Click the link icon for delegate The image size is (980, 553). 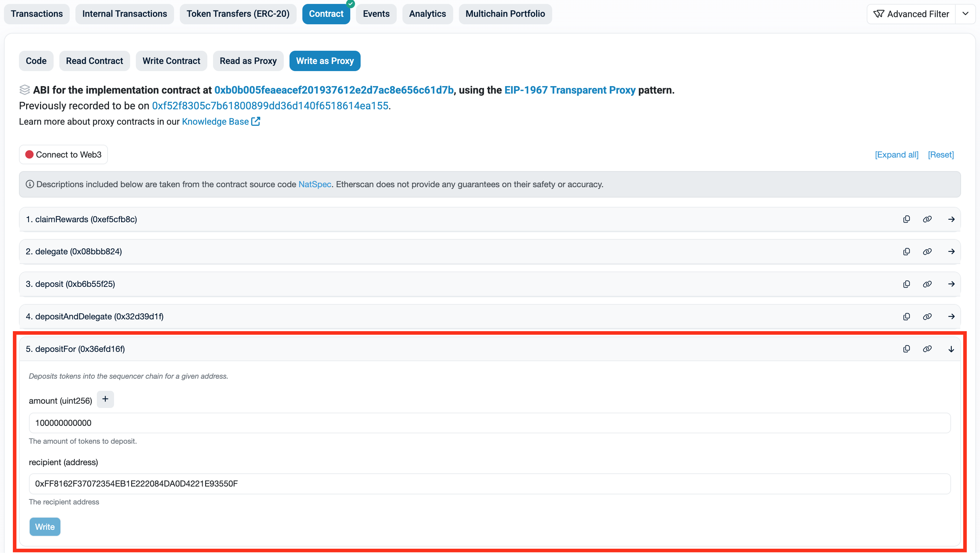tap(927, 251)
